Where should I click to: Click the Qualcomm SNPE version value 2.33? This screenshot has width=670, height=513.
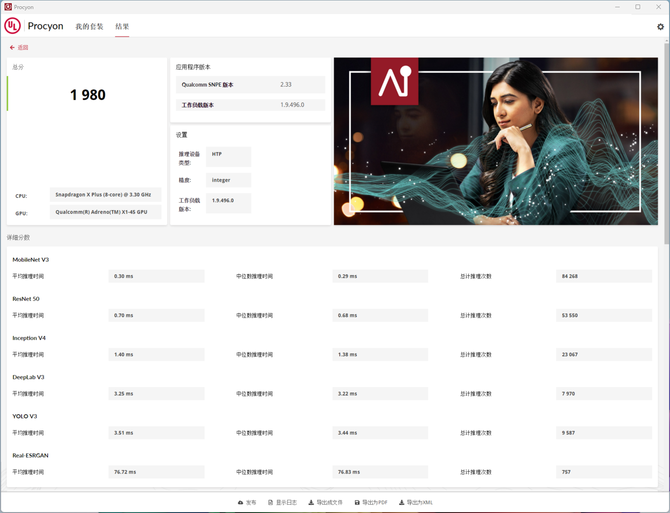coord(286,85)
